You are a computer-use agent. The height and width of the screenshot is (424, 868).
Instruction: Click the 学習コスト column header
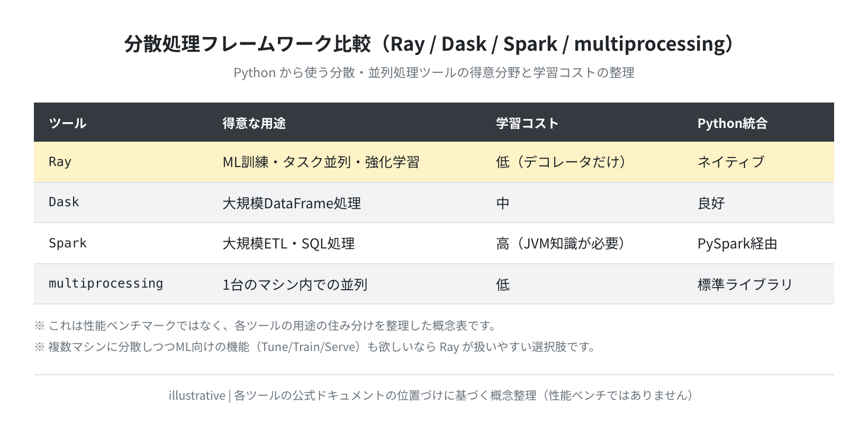coord(527,123)
